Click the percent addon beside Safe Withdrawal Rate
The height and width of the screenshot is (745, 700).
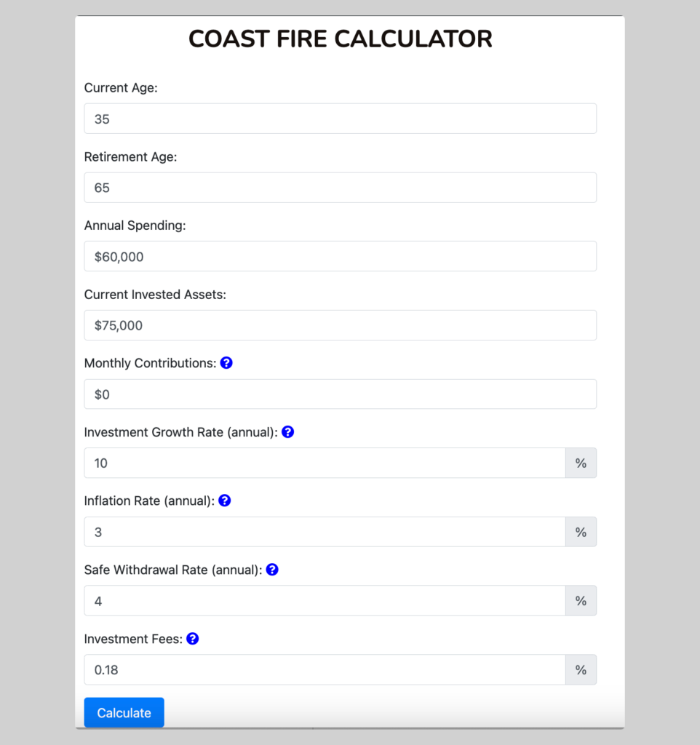pyautogui.click(x=581, y=600)
